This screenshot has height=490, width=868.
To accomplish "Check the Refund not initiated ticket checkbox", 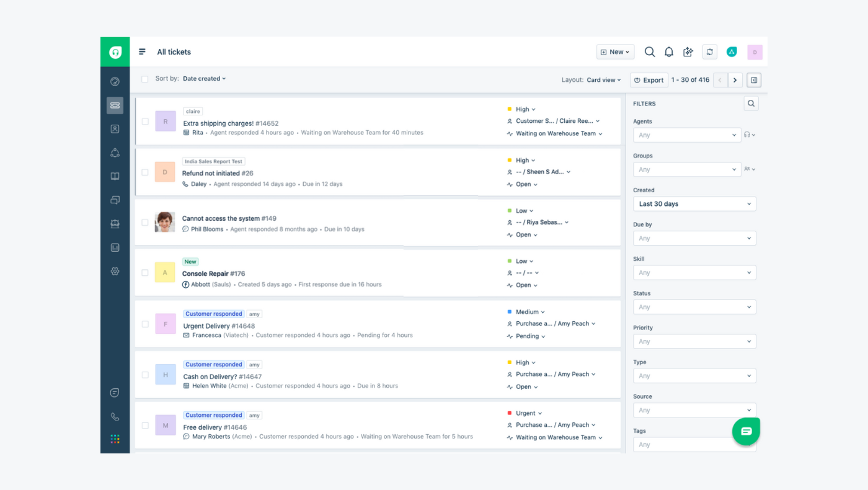I will [x=144, y=172].
